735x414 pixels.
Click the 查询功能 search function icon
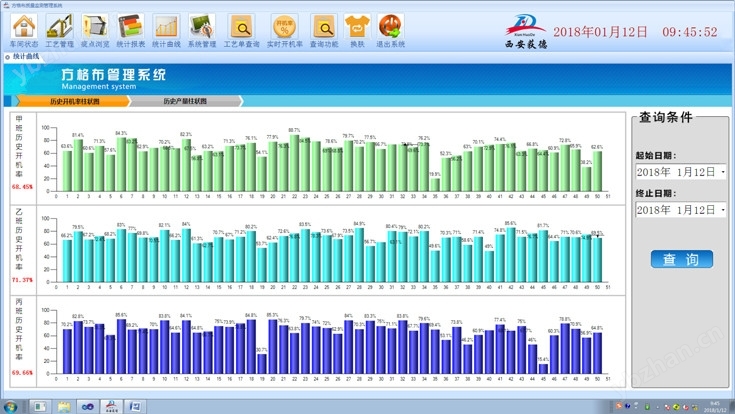click(x=323, y=27)
